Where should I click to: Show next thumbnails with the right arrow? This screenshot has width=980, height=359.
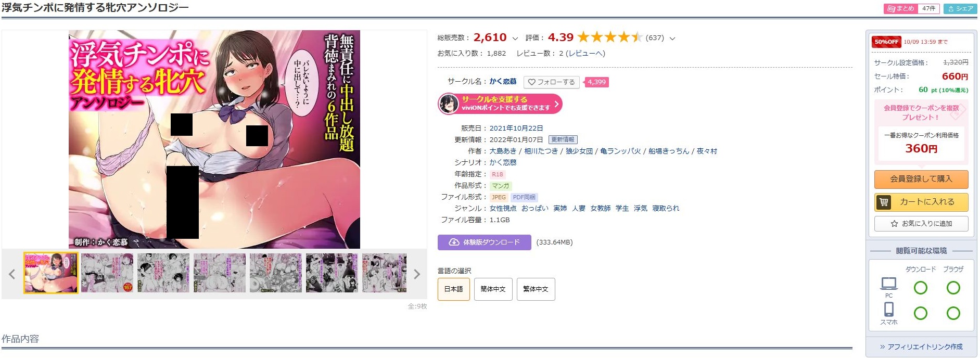tap(416, 274)
